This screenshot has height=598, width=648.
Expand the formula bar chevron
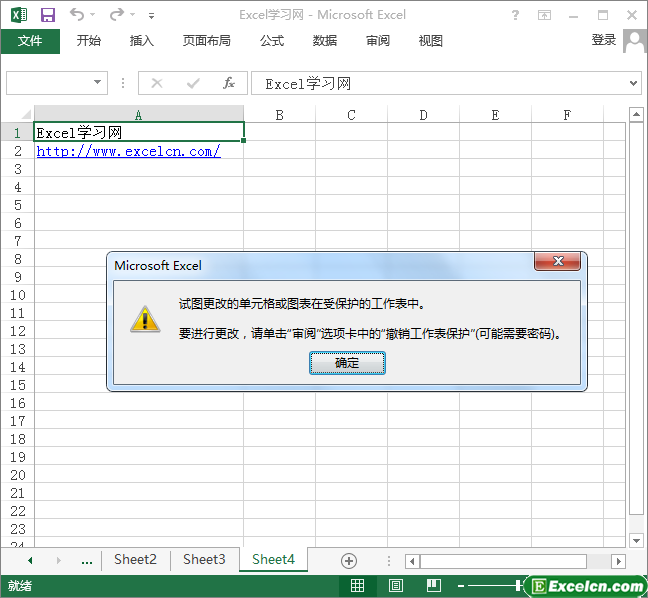[x=634, y=83]
